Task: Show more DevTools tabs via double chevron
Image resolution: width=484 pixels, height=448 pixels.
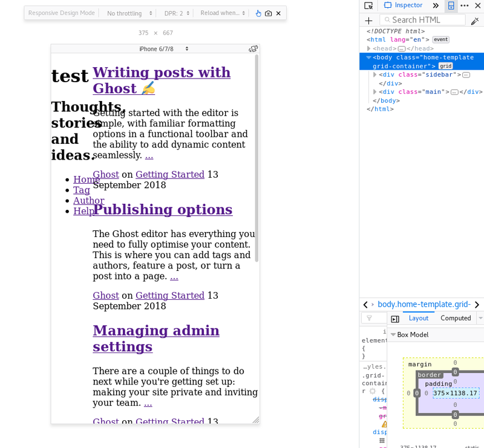Action: coord(436,5)
